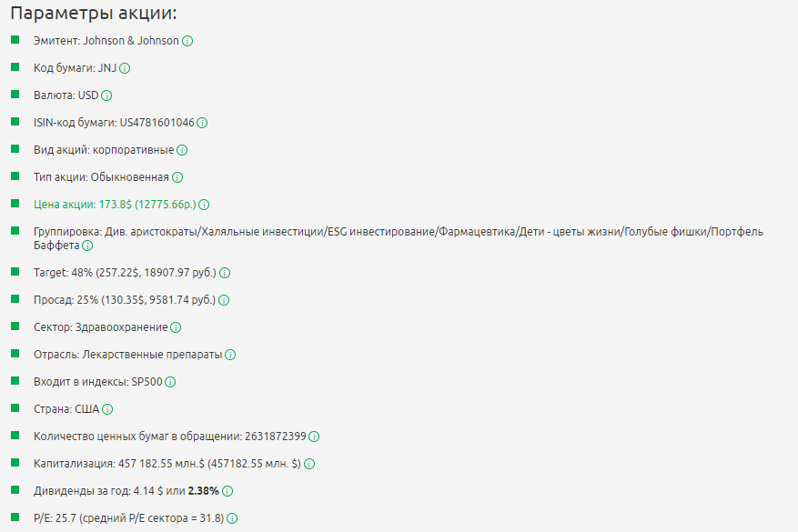Click info icon beside Тип акции Обыкновенная
Screen dimensions: 798x532
point(177,177)
